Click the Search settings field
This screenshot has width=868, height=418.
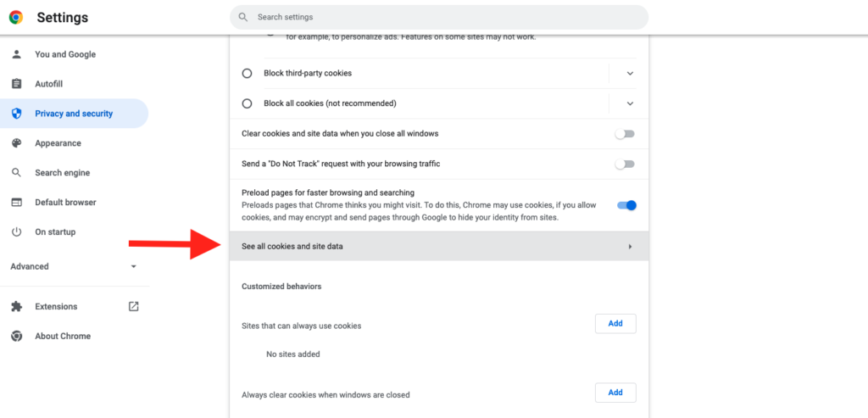click(x=438, y=17)
